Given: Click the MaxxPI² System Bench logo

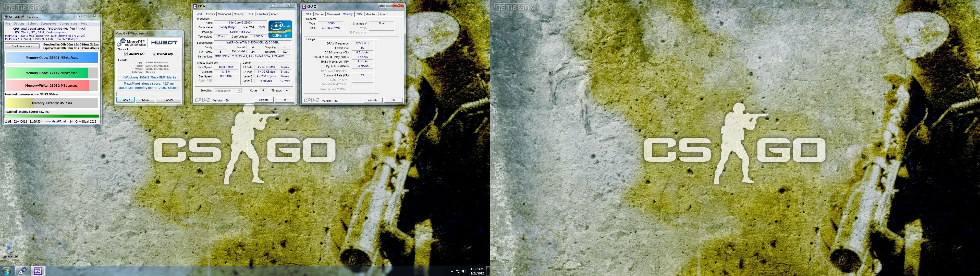Looking at the screenshot, I should (132, 42).
